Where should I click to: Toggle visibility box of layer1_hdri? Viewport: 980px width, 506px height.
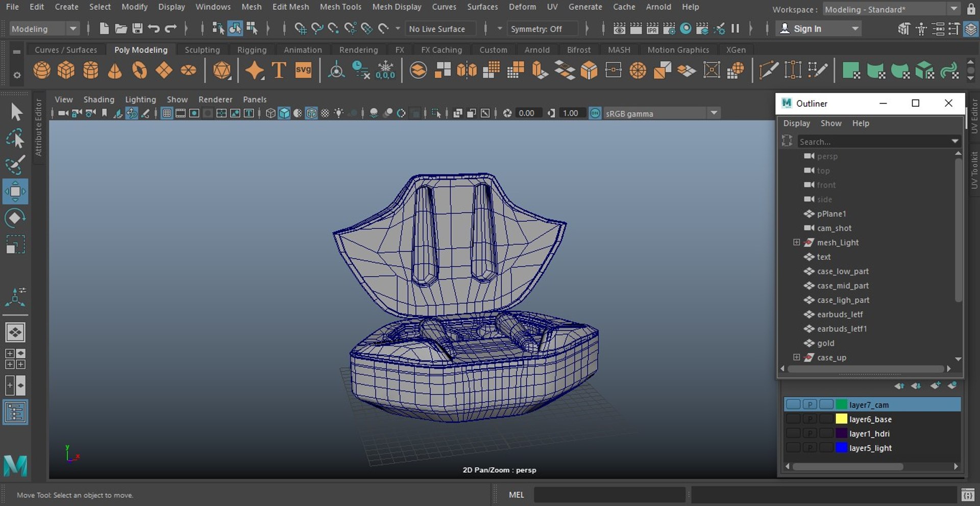click(x=793, y=433)
